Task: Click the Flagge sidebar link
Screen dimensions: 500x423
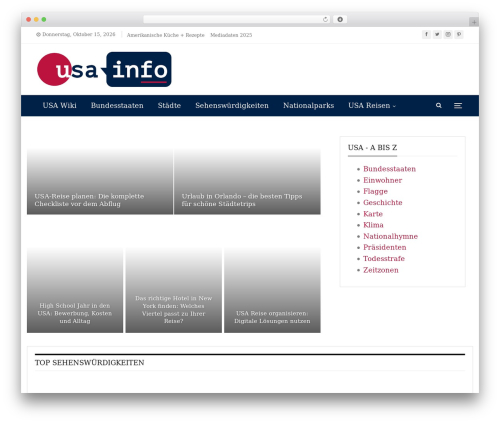Action: coord(375,191)
